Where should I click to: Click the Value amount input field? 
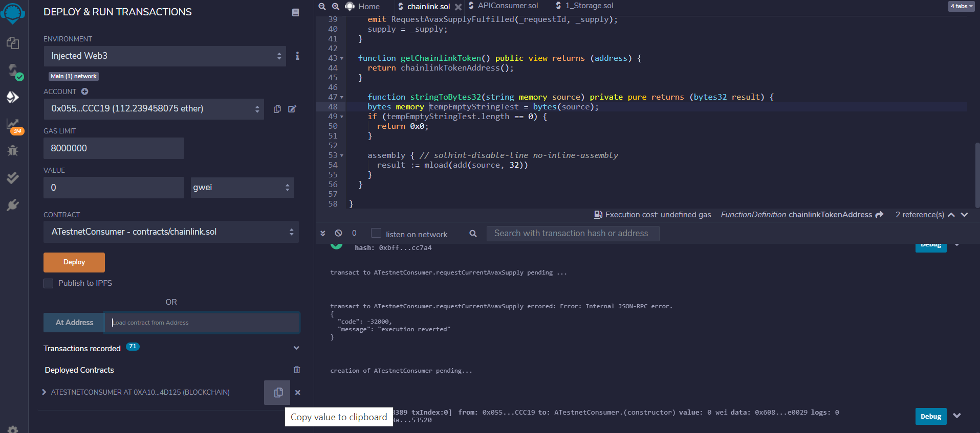pyautogui.click(x=114, y=188)
